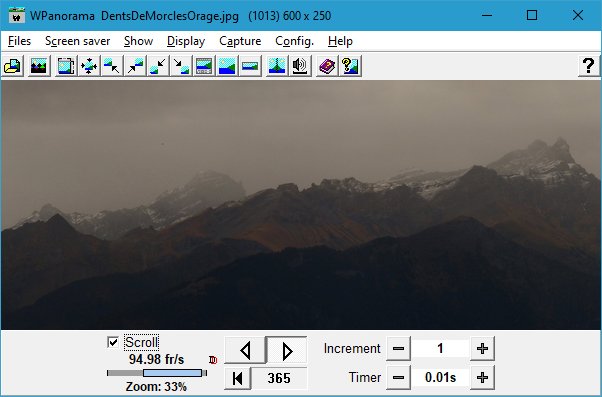Screen dimensions: 602x397
Task: Click the large question mark toolbar button
Action: (x=589, y=66)
